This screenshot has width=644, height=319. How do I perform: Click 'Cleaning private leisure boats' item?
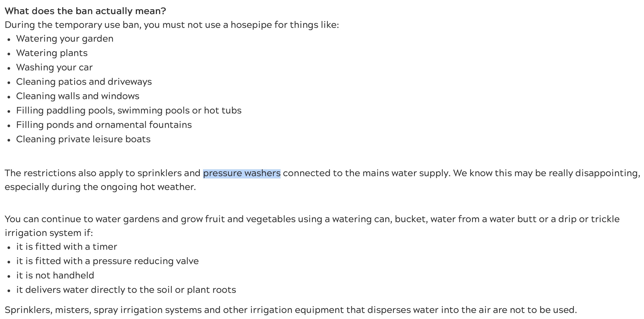click(x=83, y=139)
